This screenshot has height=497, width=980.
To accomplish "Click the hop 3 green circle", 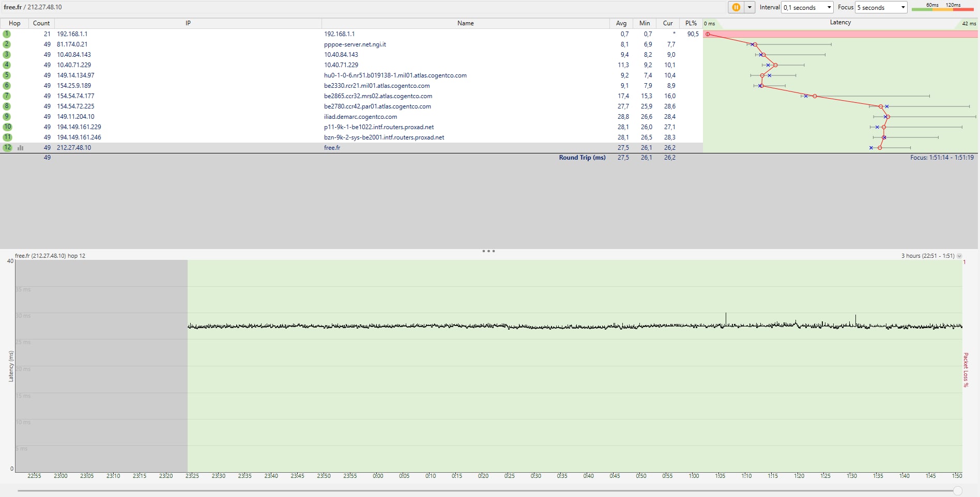I will [x=7, y=55].
